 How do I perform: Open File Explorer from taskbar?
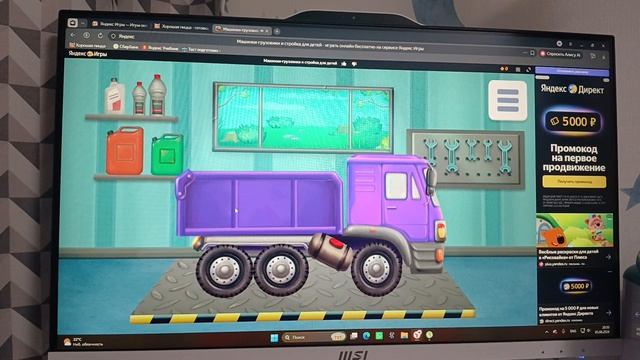[x=404, y=335]
